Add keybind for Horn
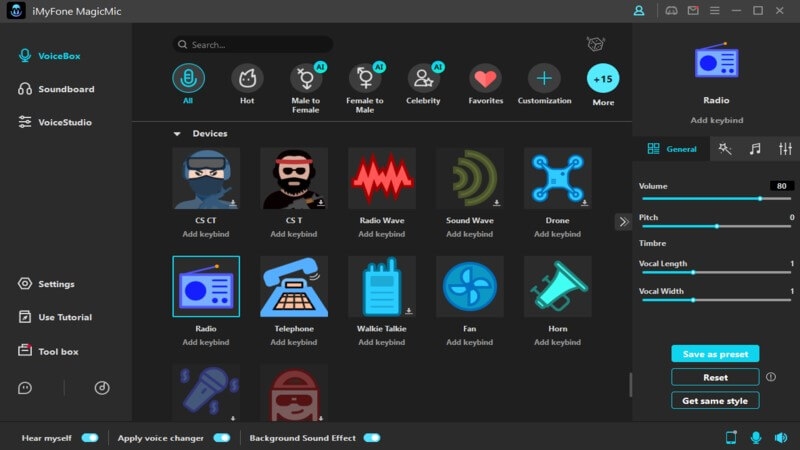 pyautogui.click(x=558, y=342)
